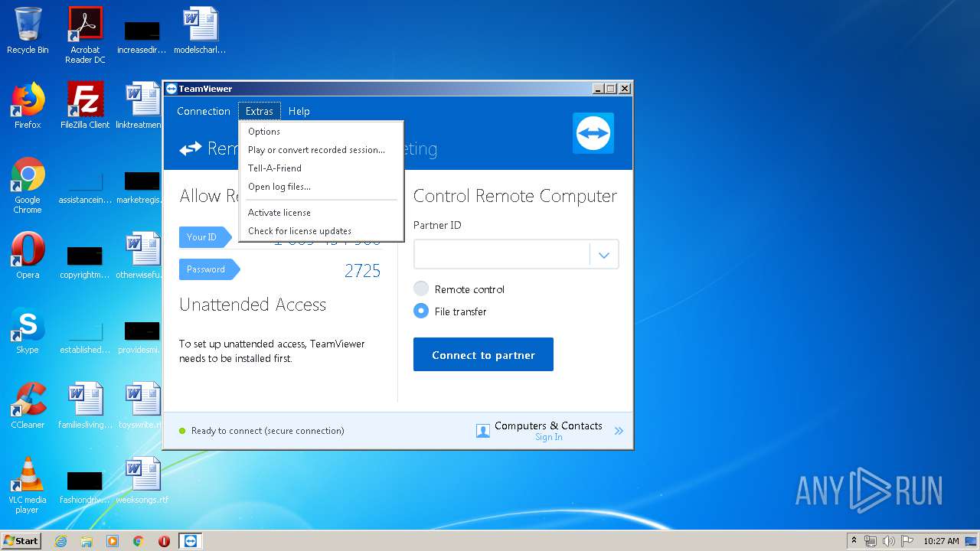The height and width of the screenshot is (551, 980).
Task: Launch Firefox from the desktop
Action: pos(28,106)
